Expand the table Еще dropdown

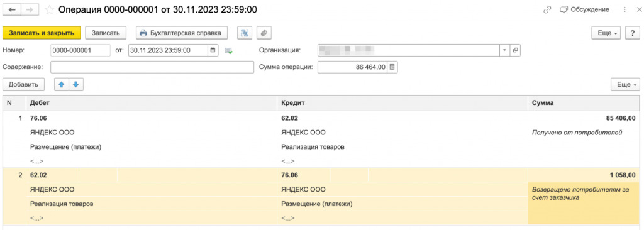click(x=625, y=85)
